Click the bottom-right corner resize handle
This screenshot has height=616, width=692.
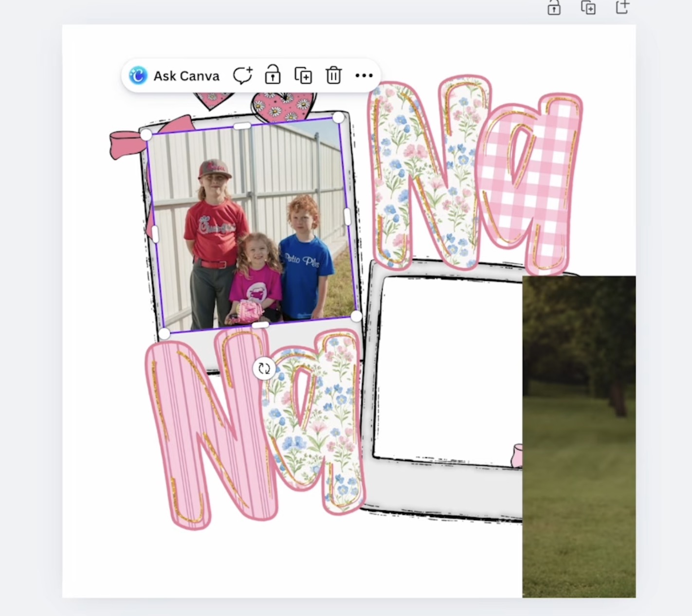click(356, 316)
